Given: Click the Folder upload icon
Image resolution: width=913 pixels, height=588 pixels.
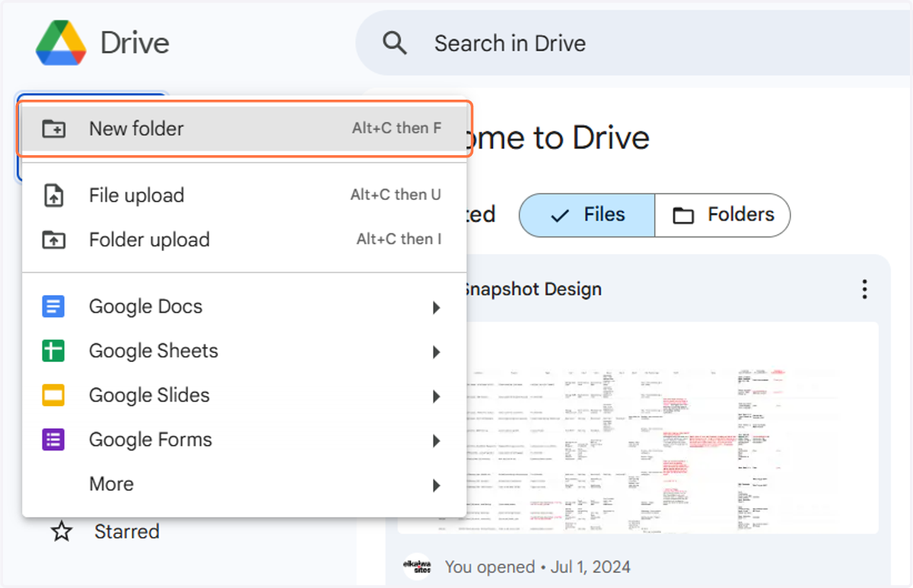Looking at the screenshot, I should (x=53, y=240).
